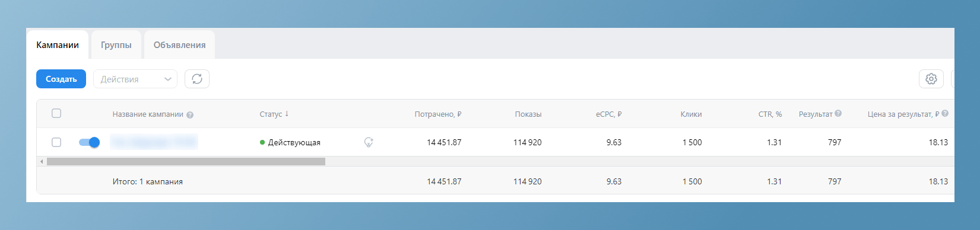Viewport: 980px width, 230px height.
Task: Sort by Потрачено, ₽ column header
Action: [438, 114]
